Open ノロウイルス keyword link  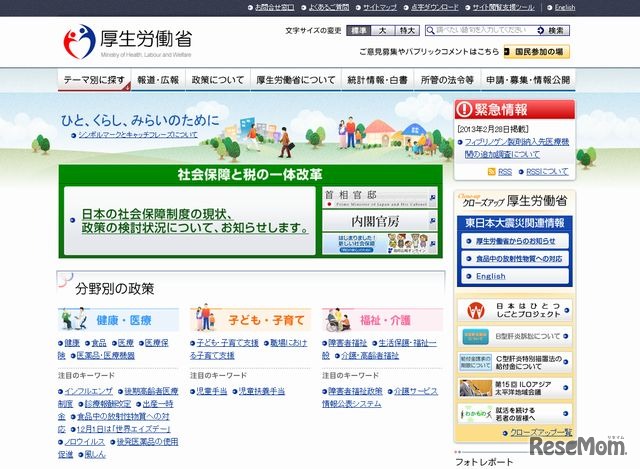(84, 442)
